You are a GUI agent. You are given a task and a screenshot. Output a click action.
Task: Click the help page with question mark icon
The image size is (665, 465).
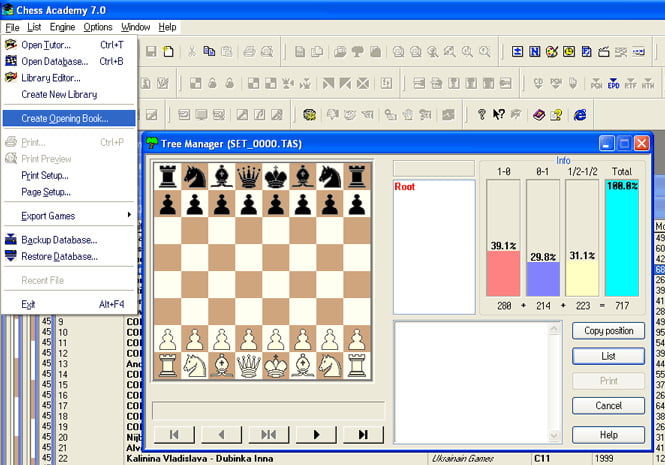556,115
